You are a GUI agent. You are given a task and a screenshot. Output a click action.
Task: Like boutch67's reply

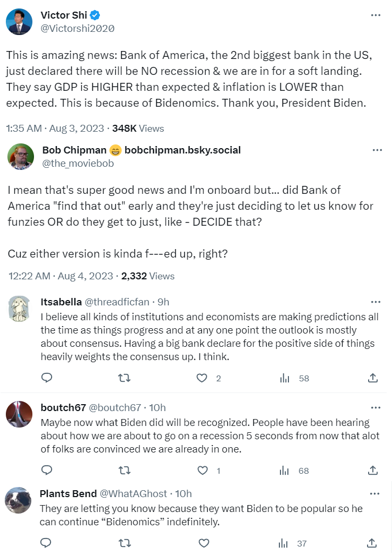202,470
